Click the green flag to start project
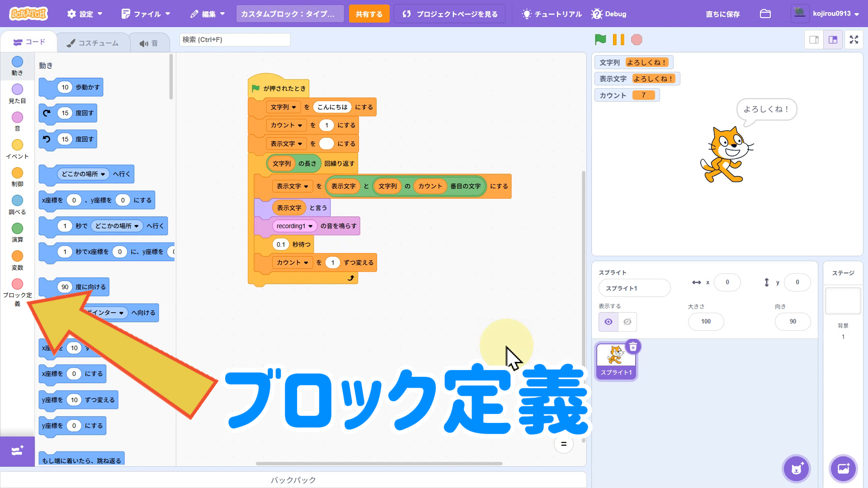Viewport: 868px width, 488px height. pos(600,40)
